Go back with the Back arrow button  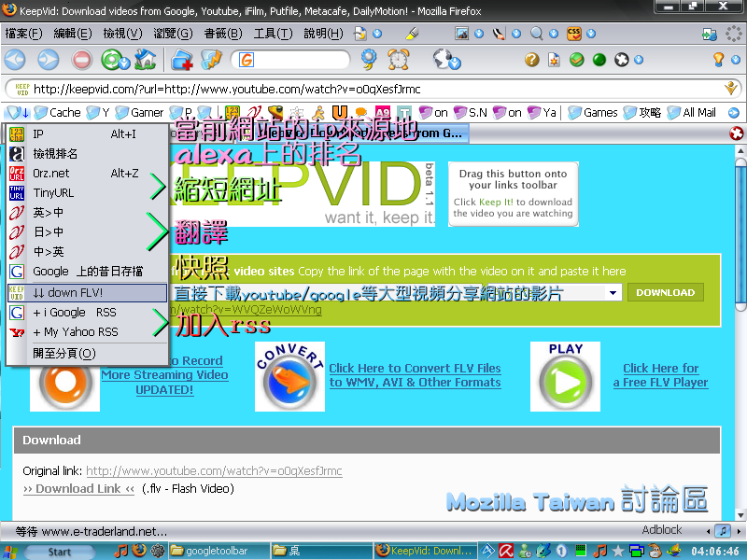pos(15,60)
